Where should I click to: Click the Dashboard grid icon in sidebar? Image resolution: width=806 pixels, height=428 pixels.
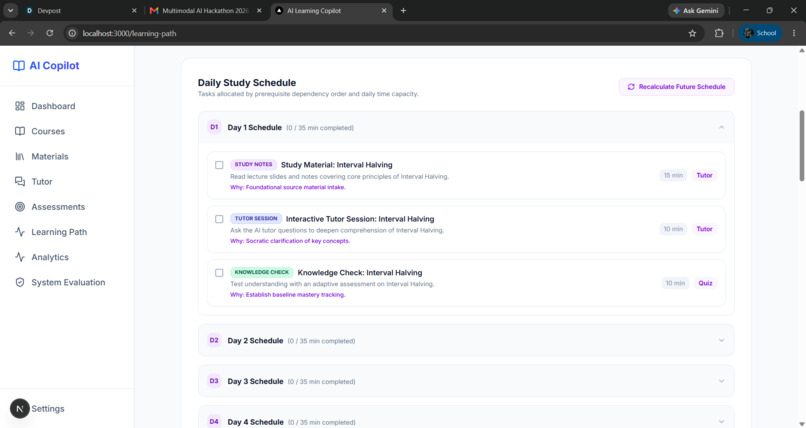point(20,106)
